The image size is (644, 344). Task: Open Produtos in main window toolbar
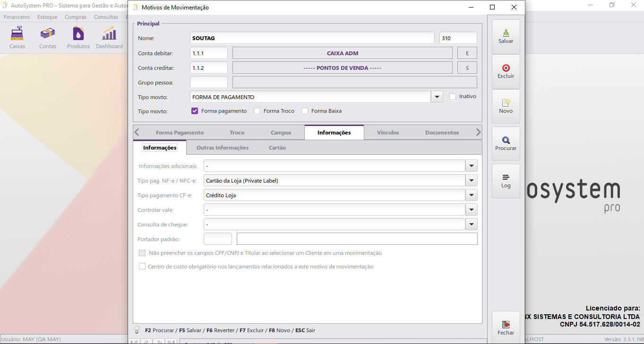pos(78,38)
